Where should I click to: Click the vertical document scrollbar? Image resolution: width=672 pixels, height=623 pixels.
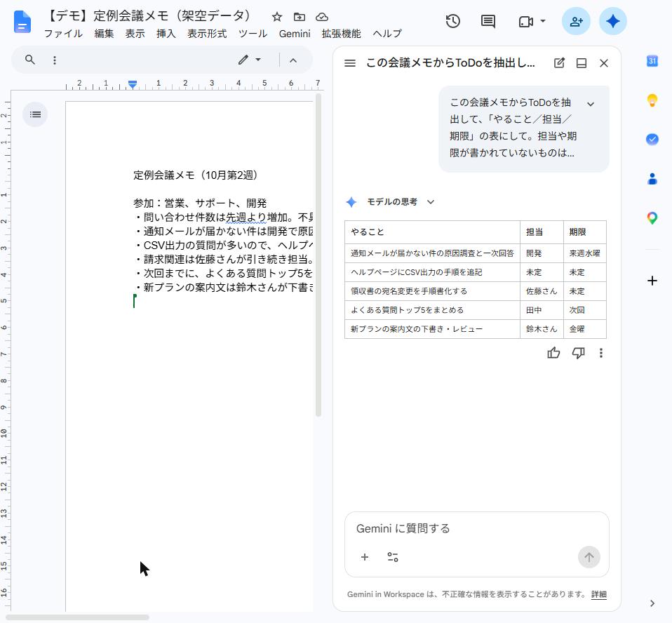tap(318, 255)
